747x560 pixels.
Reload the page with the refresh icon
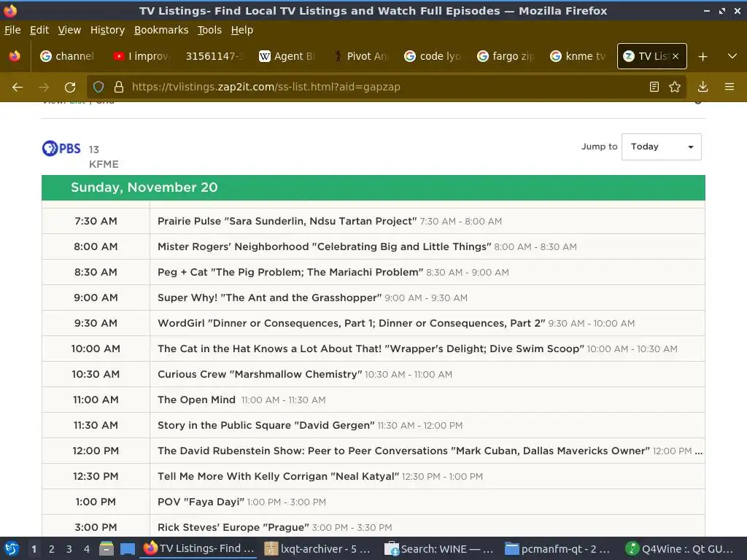point(70,87)
